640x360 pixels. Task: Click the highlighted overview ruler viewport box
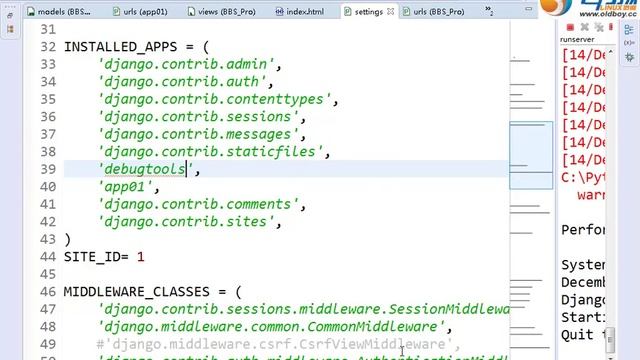click(x=531, y=155)
